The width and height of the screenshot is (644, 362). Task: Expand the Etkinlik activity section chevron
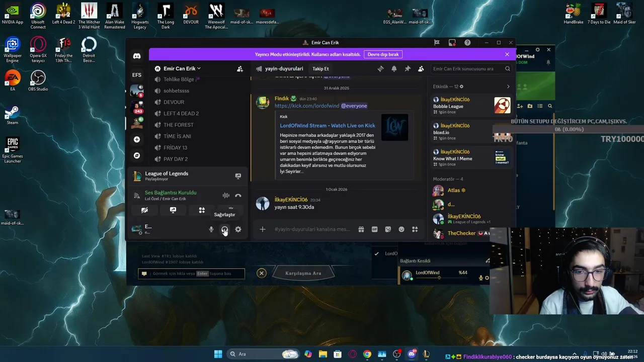pos(508,86)
